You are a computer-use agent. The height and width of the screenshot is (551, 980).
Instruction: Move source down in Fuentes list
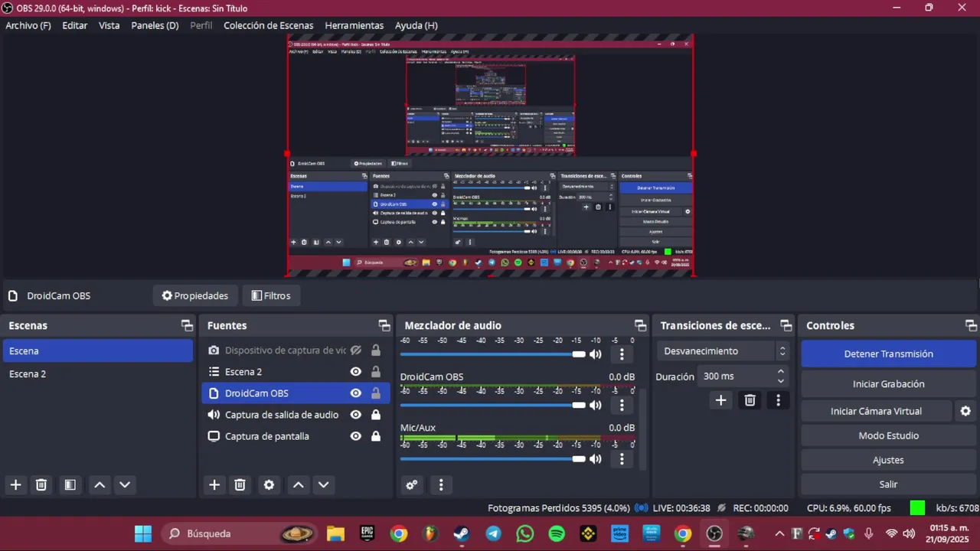pyautogui.click(x=323, y=484)
